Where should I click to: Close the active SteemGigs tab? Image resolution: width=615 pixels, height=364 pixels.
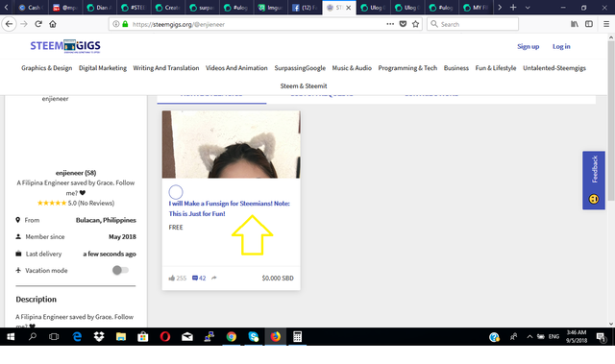(348, 8)
